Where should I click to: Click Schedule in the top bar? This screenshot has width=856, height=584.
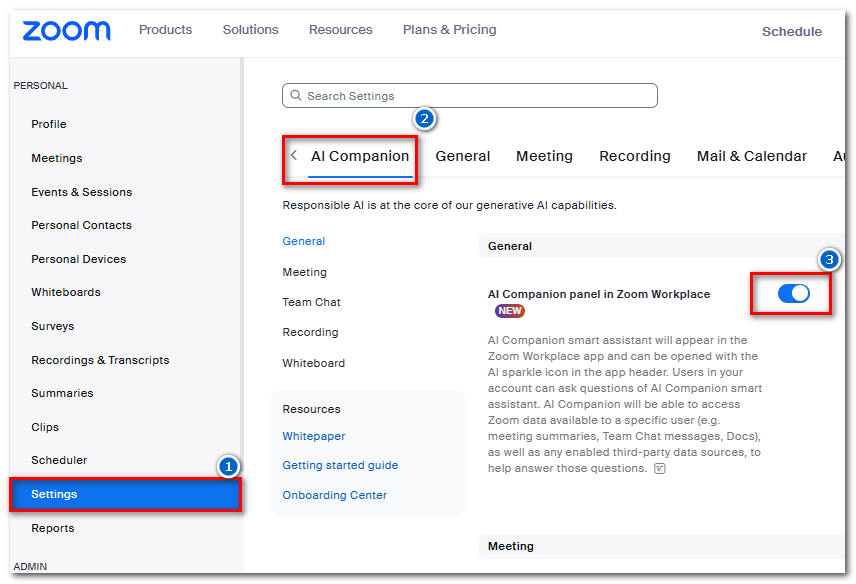792,32
